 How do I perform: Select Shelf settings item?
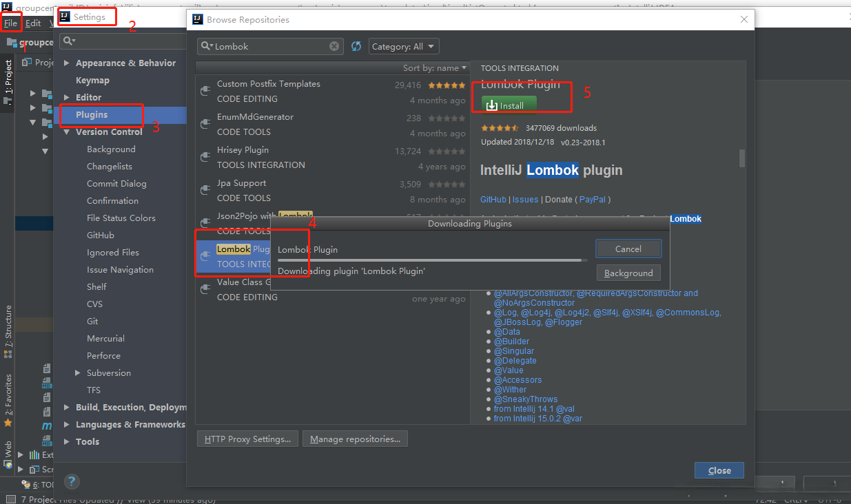96,286
